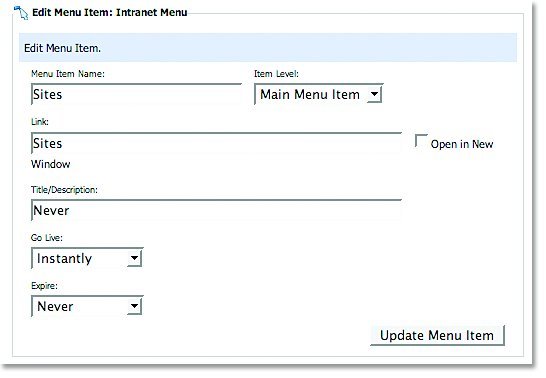Click the 'Go Live:' label
Viewport: 546px width, 378px height.
(x=47, y=238)
